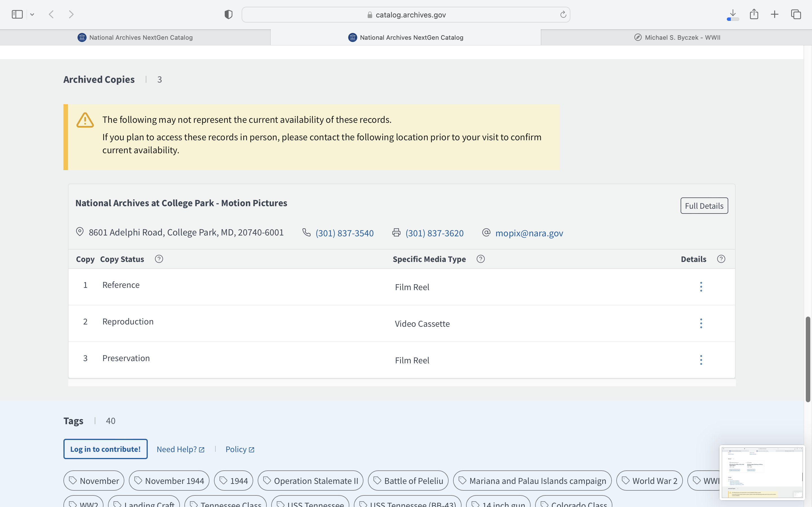Select the Battle of Peleliu tag

(408, 481)
